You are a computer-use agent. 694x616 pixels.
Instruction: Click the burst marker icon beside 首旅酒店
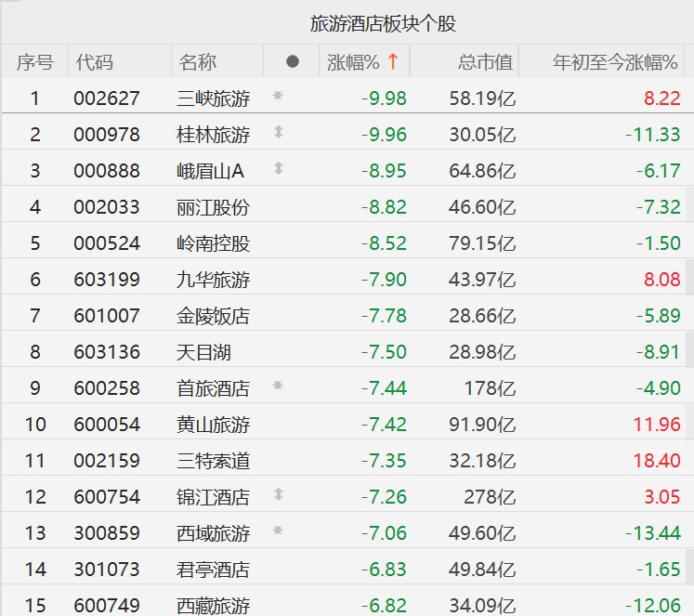click(x=278, y=386)
